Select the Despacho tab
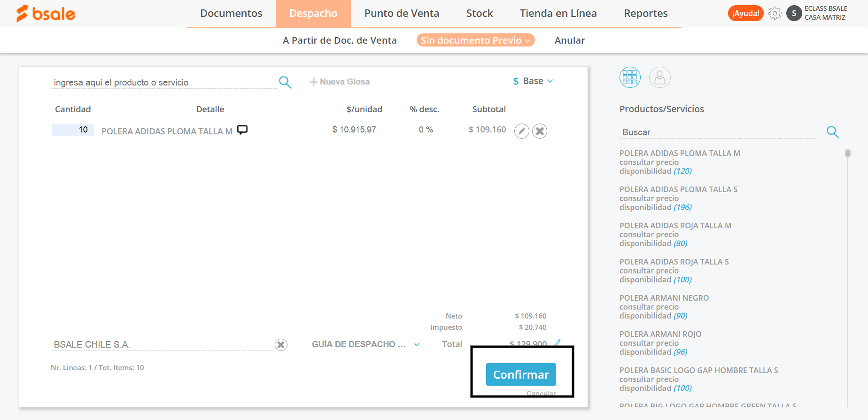Screen dimensions: 868x420 tap(313, 13)
